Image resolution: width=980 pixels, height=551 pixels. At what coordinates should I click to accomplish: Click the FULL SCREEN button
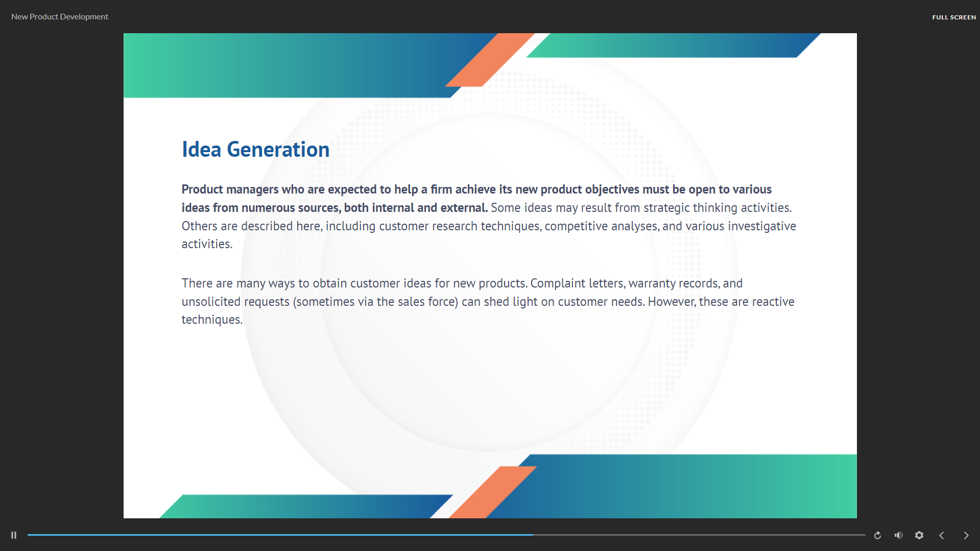pyautogui.click(x=953, y=17)
